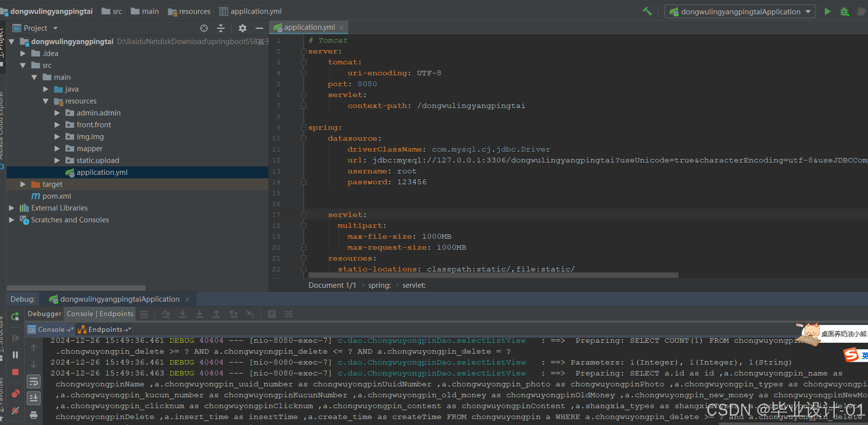Hide the Project panel with minus icon

point(259,28)
